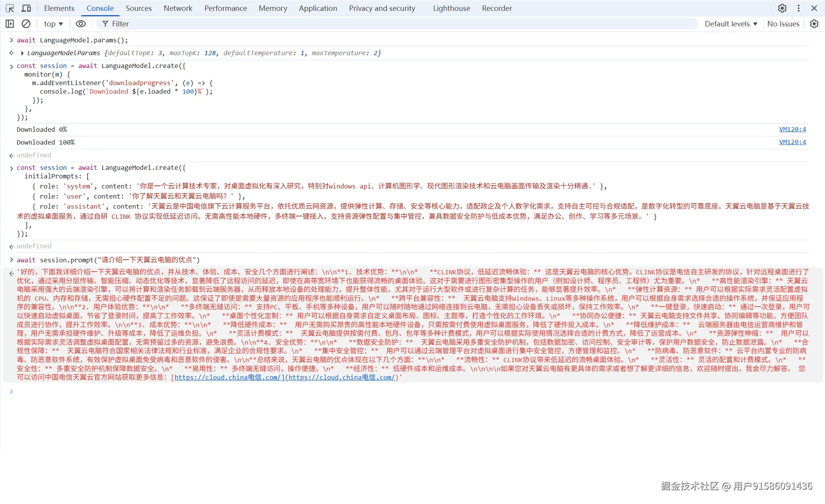The height and width of the screenshot is (504, 825).
Task: Create live expression with eye icon
Action: point(80,24)
